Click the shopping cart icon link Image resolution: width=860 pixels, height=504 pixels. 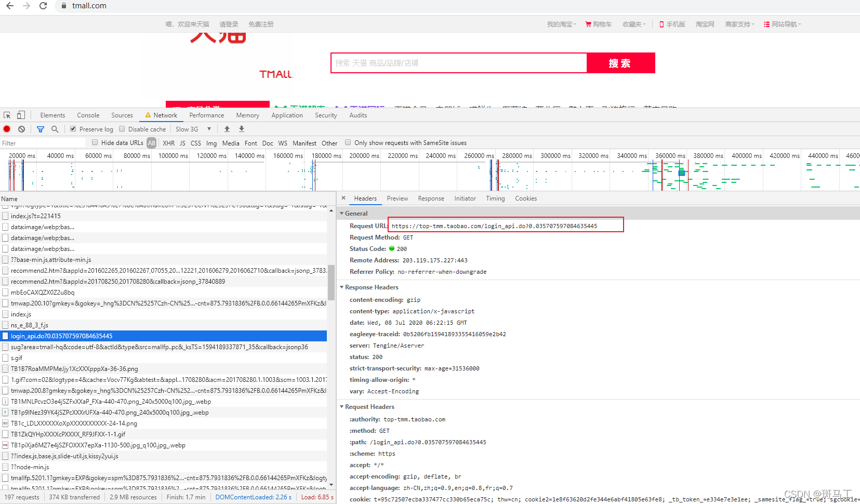[588, 24]
